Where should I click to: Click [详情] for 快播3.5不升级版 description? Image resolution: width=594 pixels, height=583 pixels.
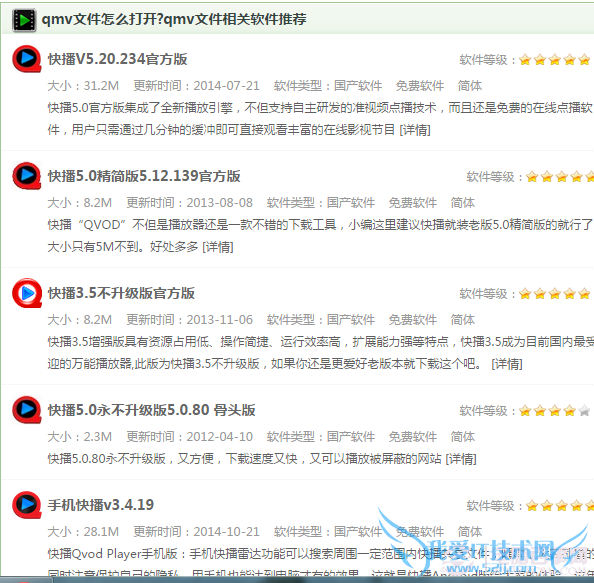pyautogui.click(x=507, y=364)
